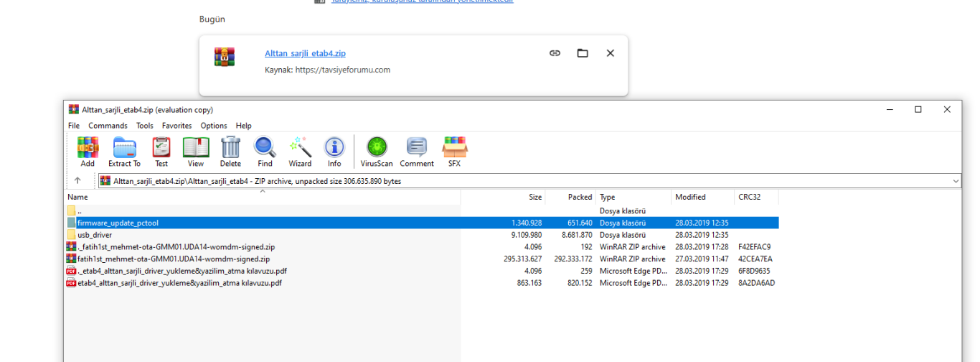Click the '..' parent directory row
The image size is (980, 362).
[x=423, y=210]
